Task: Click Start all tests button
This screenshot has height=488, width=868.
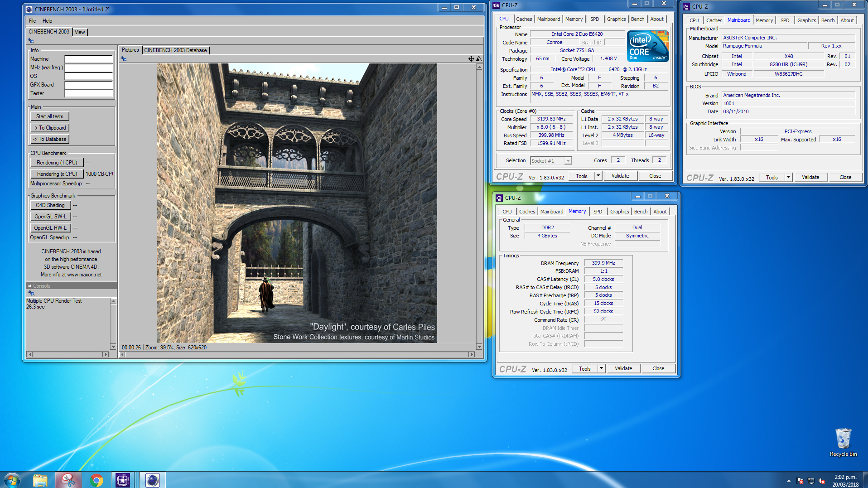Action: click(50, 116)
